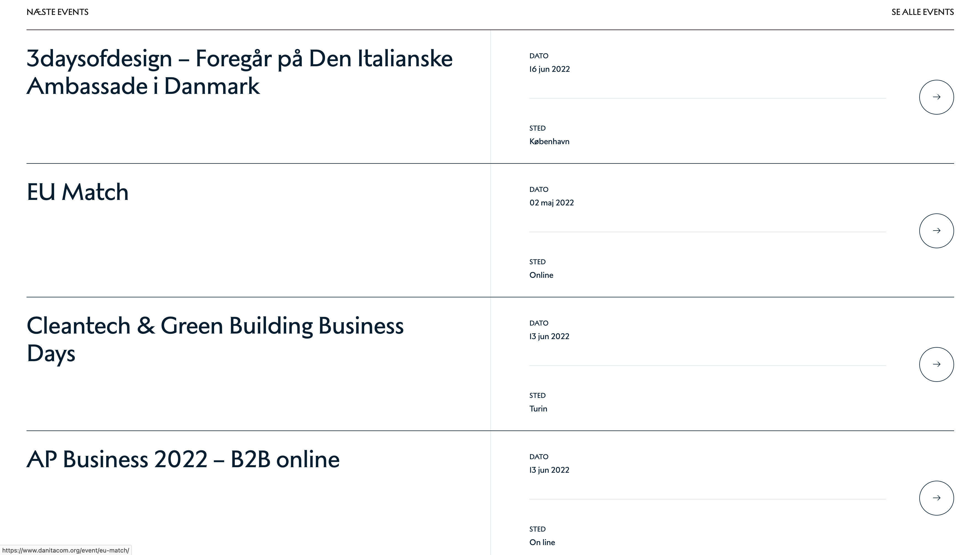Click the status bar URL preview
Image resolution: width=980 pixels, height=555 pixels.
coord(65,550)
